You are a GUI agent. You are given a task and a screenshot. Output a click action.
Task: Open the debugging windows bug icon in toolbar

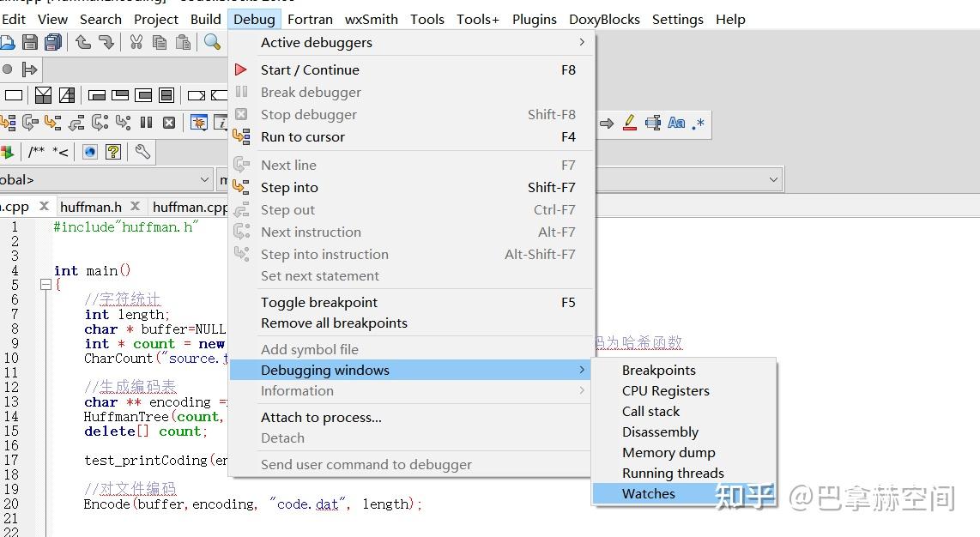point(199,123)
